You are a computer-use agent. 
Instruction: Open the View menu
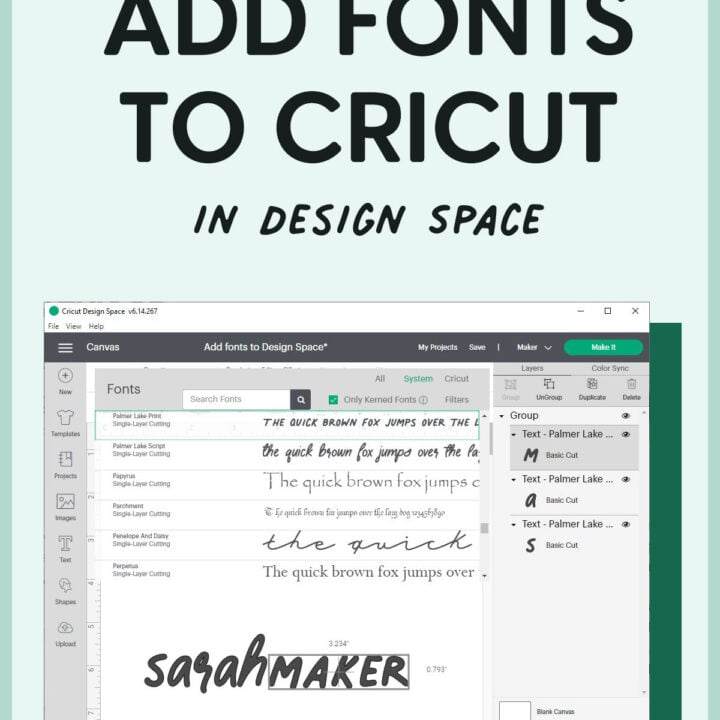click(x=73, y=326)
